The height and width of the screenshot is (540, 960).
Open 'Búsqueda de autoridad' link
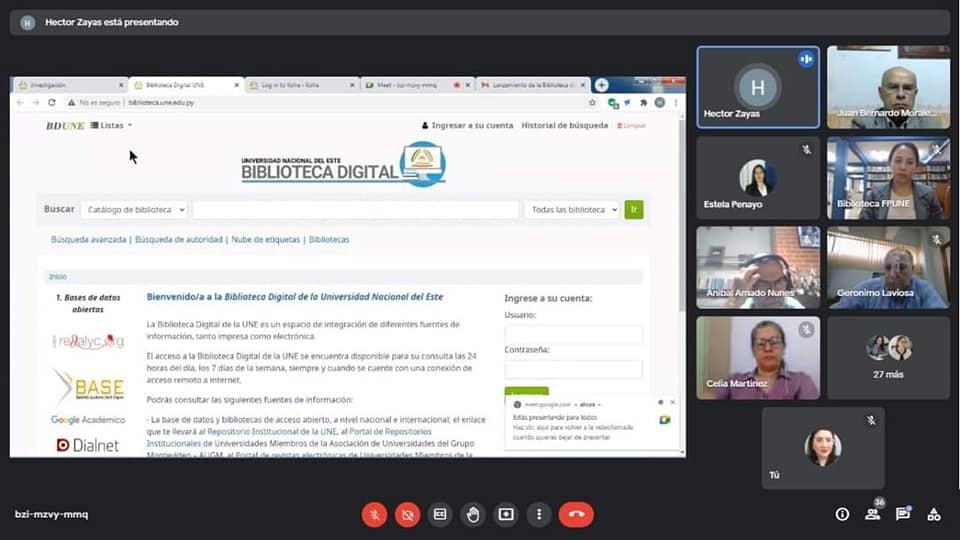tap(179, 239)
